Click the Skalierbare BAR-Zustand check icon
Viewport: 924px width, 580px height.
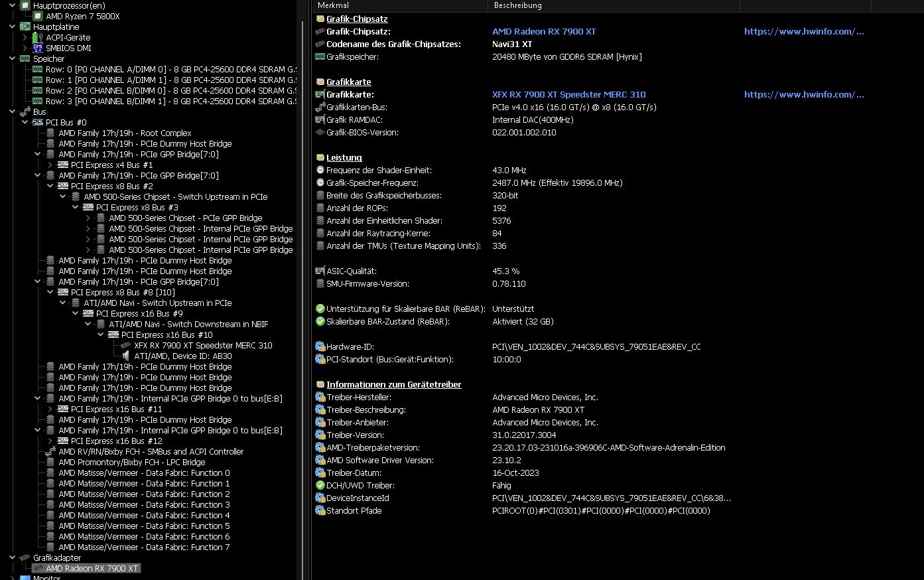coord(320,321)
